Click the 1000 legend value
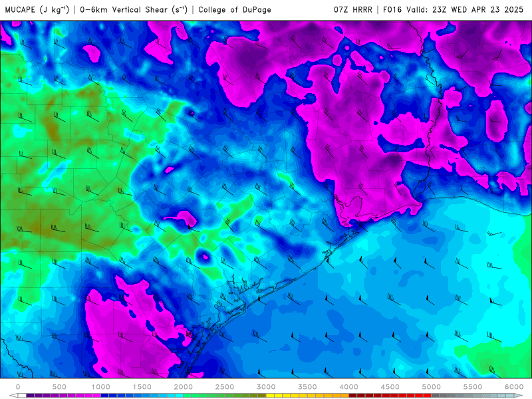 tap(100, 387)
